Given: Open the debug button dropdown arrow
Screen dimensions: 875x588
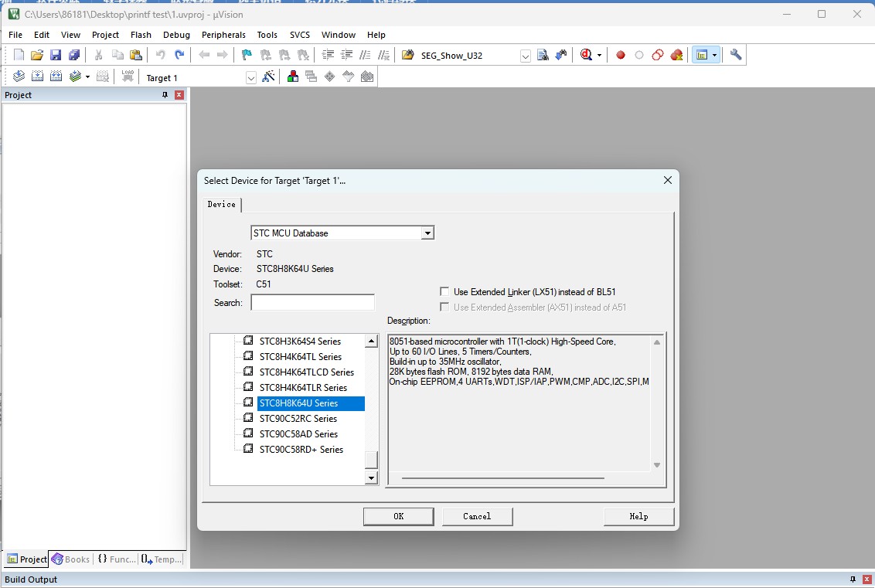Looking at the screenshot, I should (x=599, y=55).
